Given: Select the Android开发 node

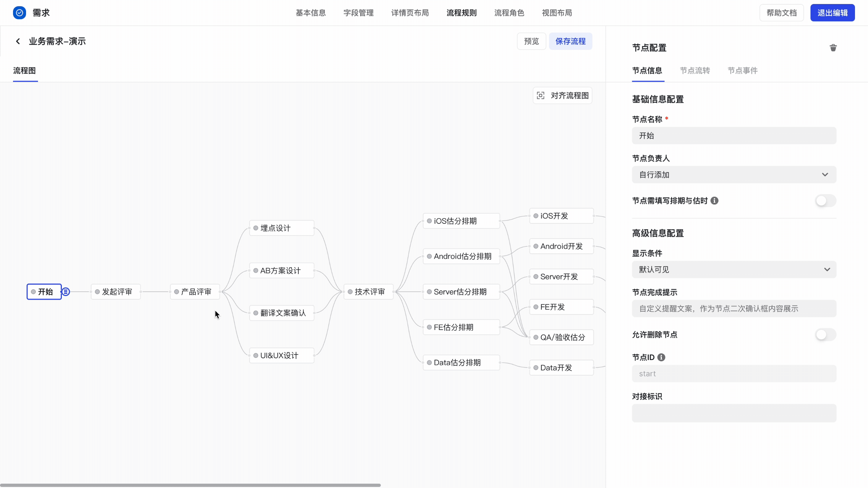Looking at the screenshot, I should [x=562, y=246].
